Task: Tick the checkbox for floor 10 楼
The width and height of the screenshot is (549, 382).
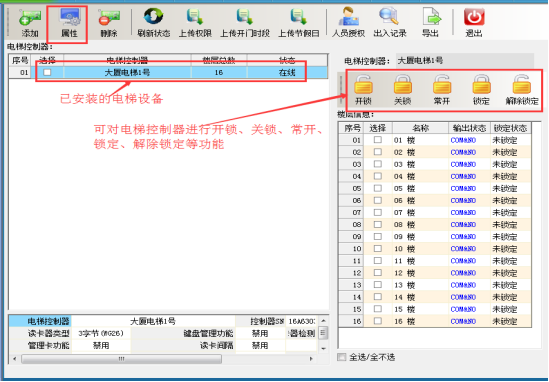Action: (378, 249)
